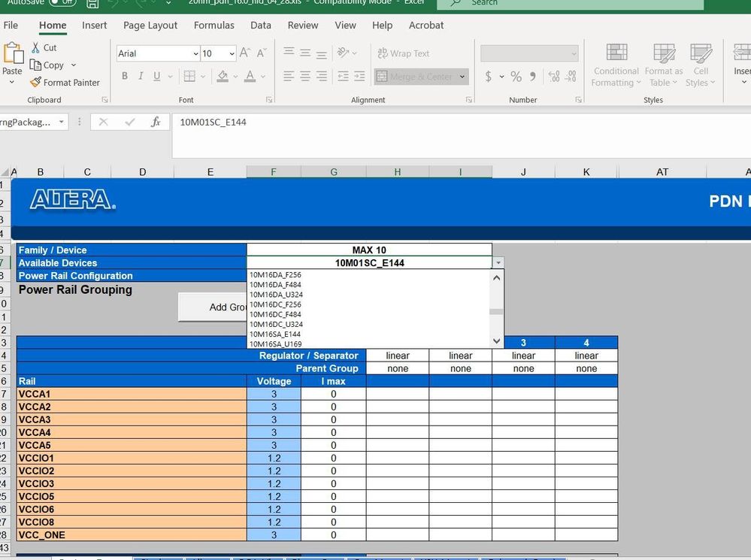
Task: Click the Font Color A icon
Action: coord(250,76)
